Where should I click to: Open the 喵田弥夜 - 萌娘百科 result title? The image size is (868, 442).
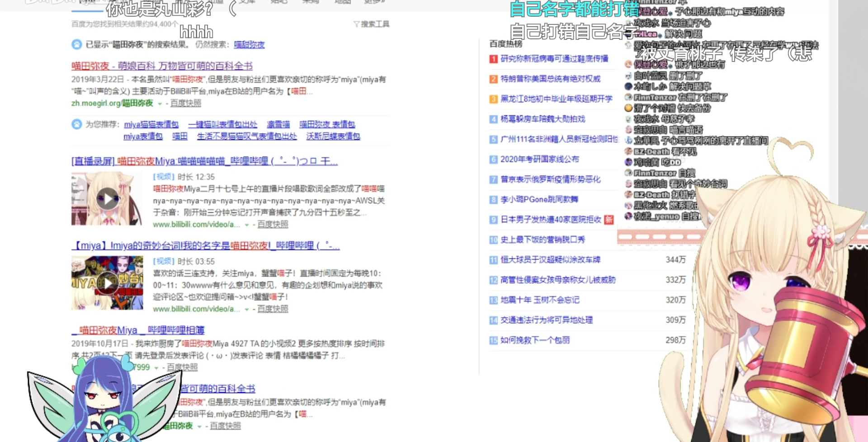point(161,66)
